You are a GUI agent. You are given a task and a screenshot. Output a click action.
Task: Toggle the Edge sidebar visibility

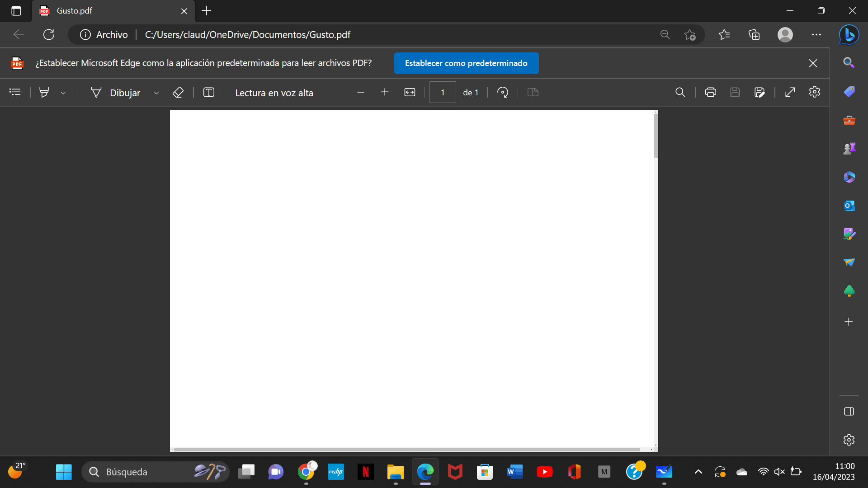[849, 411]
